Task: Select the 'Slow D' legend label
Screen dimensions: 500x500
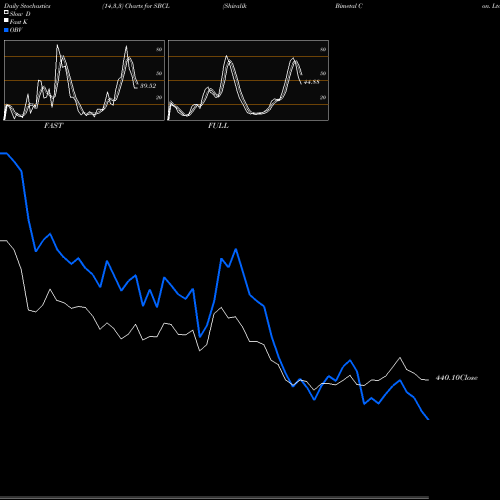Action: [x=20, y=14]
